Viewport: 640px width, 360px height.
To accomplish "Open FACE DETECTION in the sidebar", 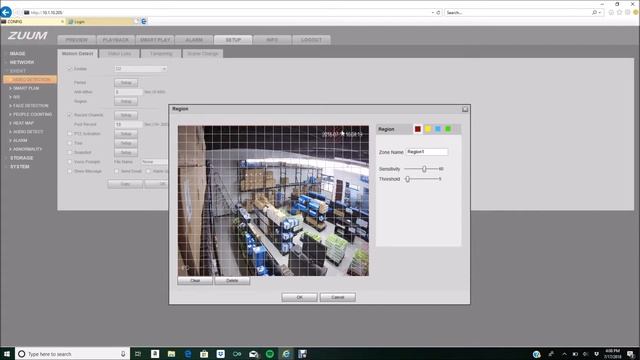I will tap(30, 106).
